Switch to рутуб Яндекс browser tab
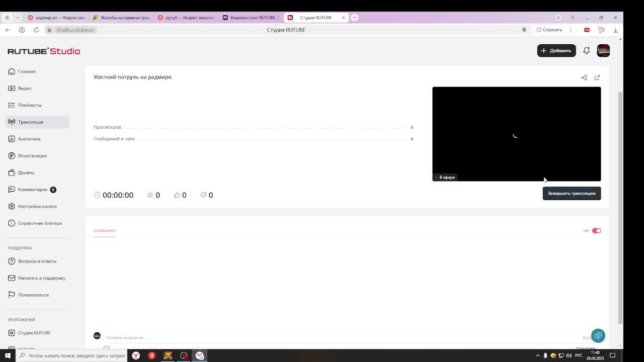The image size is (644, 362). pos(187,18)
